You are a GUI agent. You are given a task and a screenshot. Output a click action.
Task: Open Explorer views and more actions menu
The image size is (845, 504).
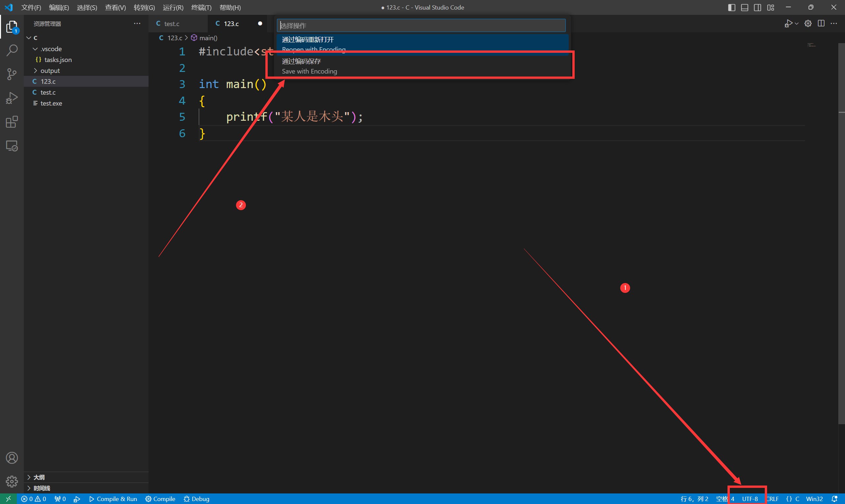tap(137, 23)
